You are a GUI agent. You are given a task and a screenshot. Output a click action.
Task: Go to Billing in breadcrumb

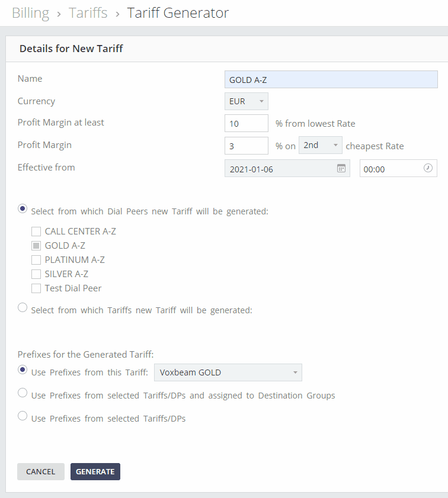30,13
